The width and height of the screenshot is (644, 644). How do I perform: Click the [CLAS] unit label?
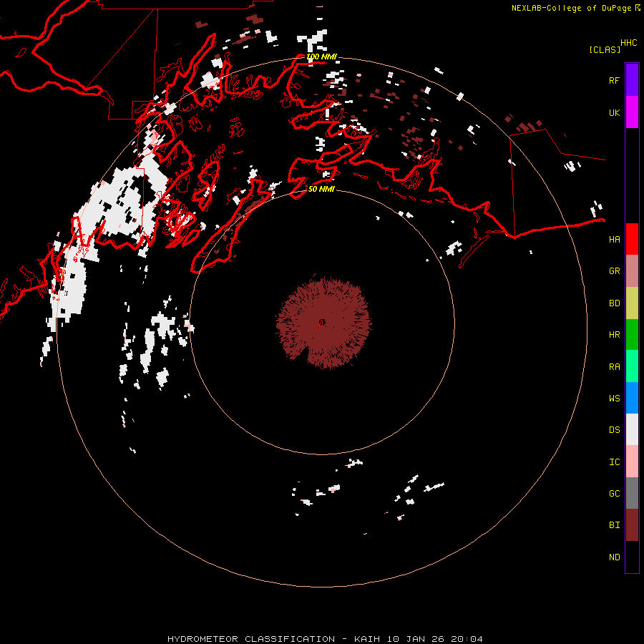coord(605,49)
